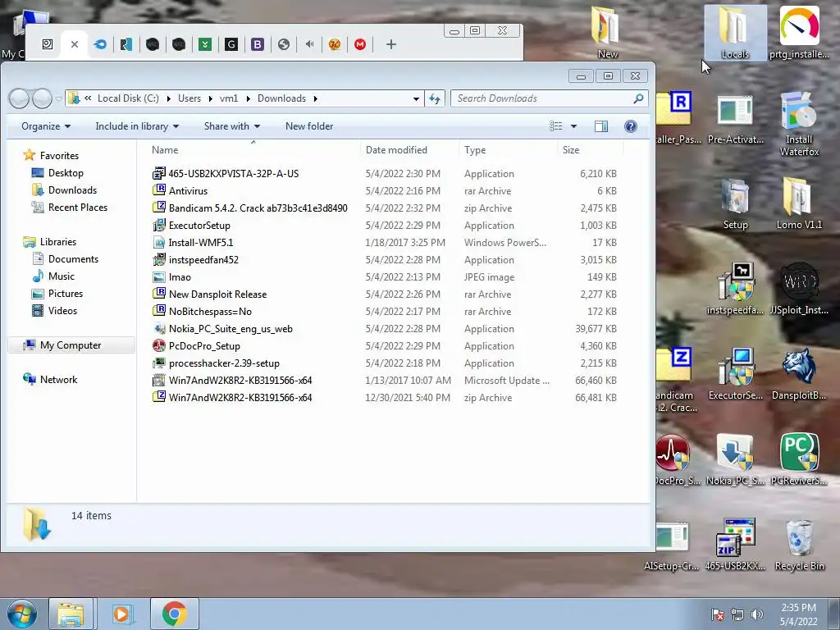This screenshot has height=630, width=840.
Task: Sort files by Size column
Action: [x=571, y=150]
